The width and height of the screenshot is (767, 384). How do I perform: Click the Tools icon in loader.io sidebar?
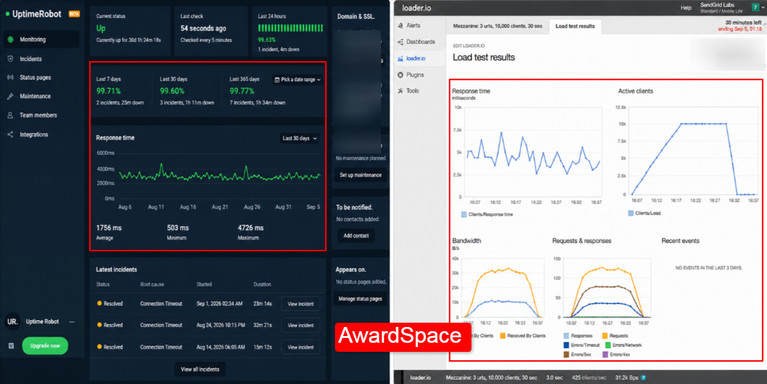point(401,91)
